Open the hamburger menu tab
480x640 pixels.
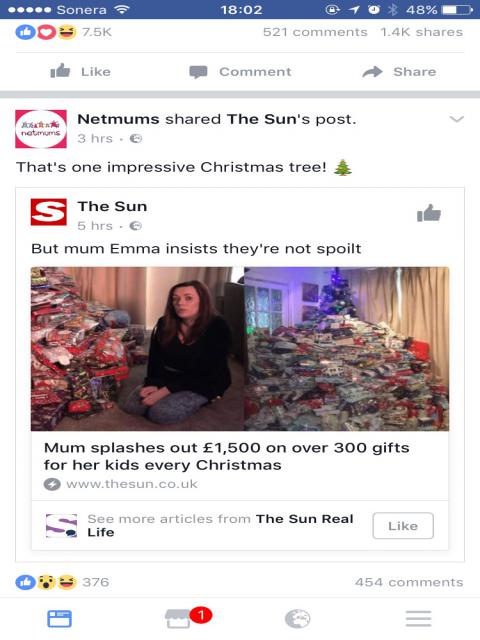coord(418,619)
